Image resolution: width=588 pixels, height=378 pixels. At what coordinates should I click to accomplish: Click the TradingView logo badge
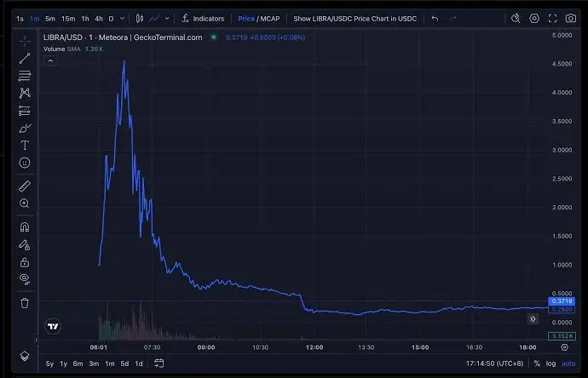(x=53, y=326)
